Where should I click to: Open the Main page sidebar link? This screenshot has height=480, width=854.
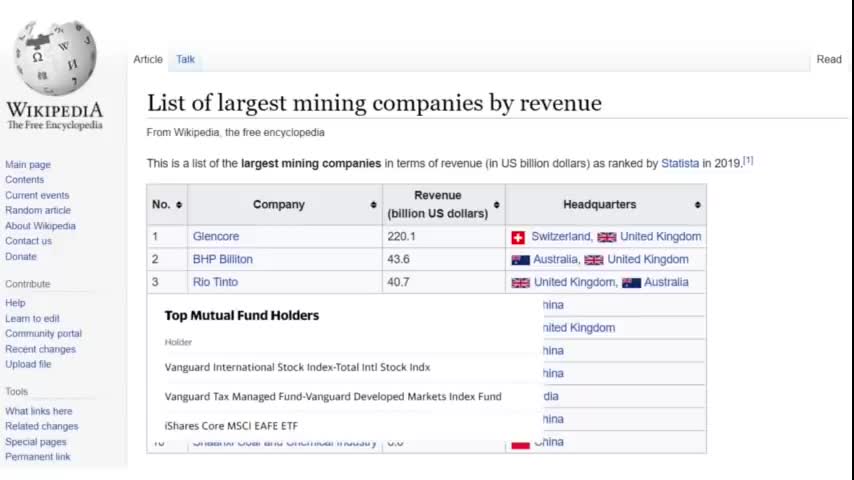tap(28, 165)
